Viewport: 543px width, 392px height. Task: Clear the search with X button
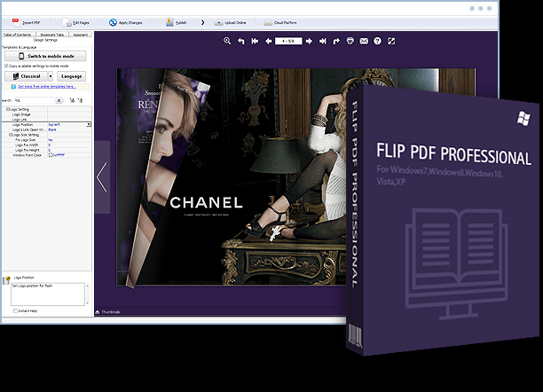click(x=59, y=100)
